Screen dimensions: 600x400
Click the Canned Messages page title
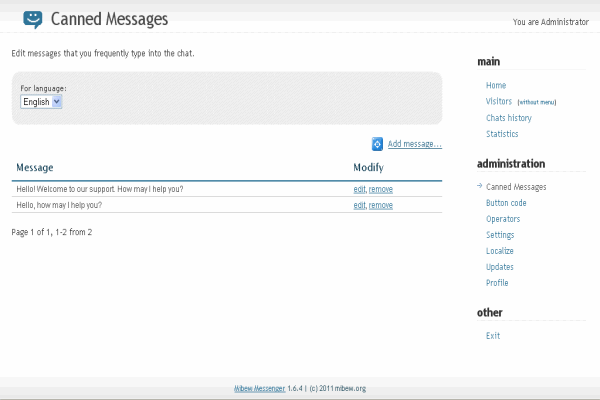pos(109,19)
